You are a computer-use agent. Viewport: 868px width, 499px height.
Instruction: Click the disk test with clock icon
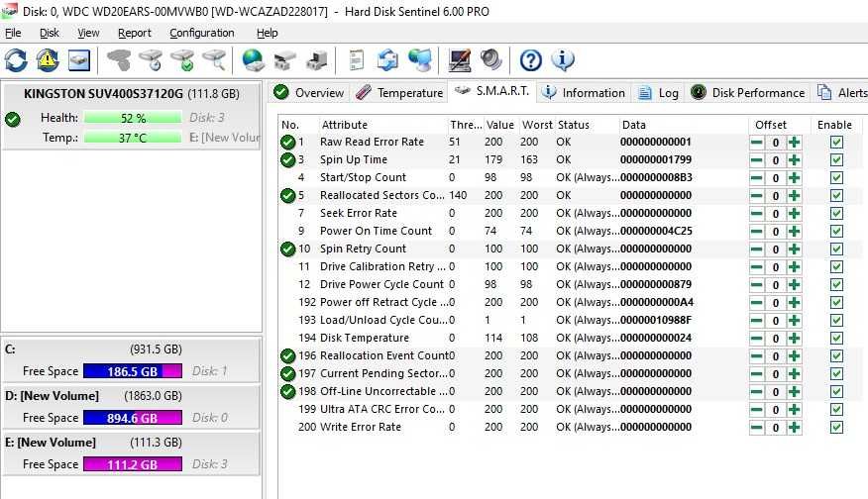click(x=151, y=60)
